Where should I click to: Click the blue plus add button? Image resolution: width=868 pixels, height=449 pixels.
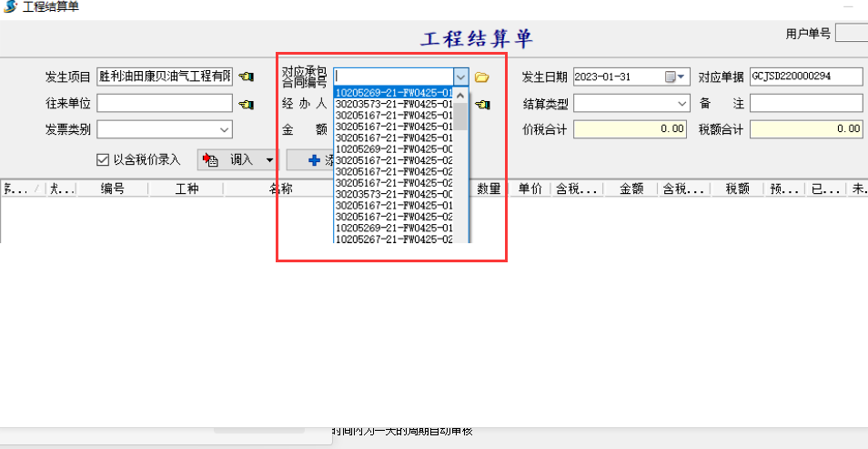314,160
